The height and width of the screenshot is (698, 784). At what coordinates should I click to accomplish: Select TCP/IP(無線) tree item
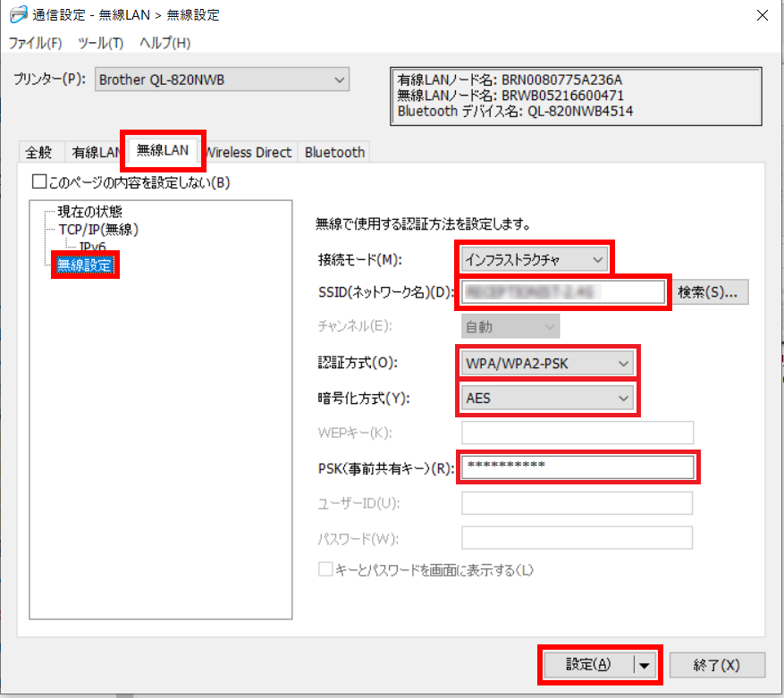pyautogui.click(x=98, y=229)
